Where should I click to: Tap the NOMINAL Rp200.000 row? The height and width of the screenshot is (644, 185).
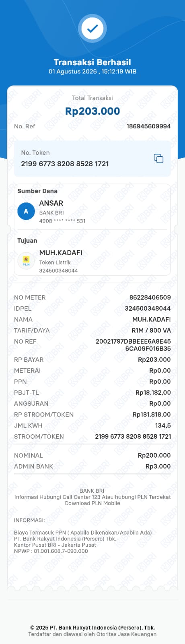(92, 455)
